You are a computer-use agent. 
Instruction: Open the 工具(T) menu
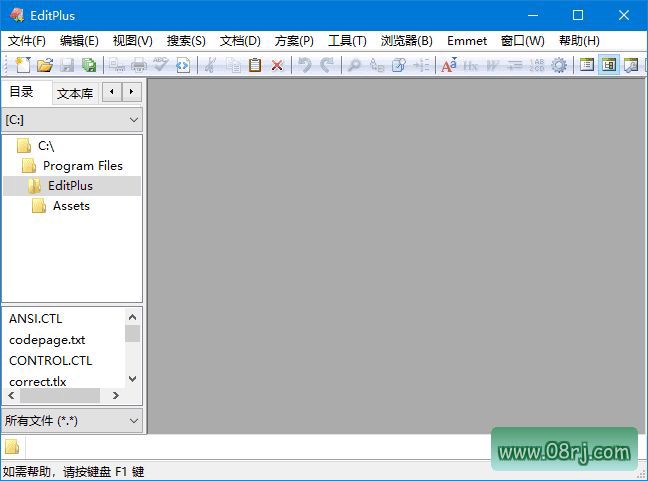pos(347,41)
